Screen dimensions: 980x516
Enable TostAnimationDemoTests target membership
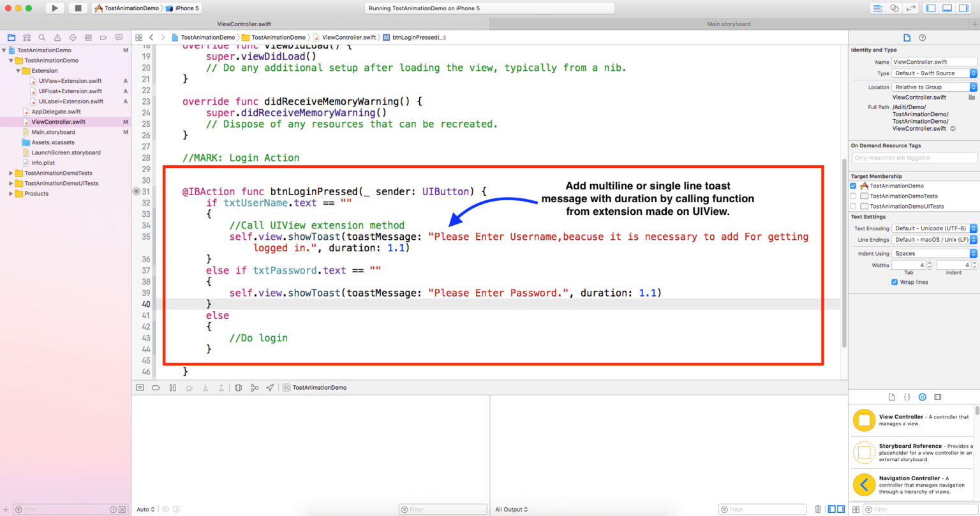853,196
